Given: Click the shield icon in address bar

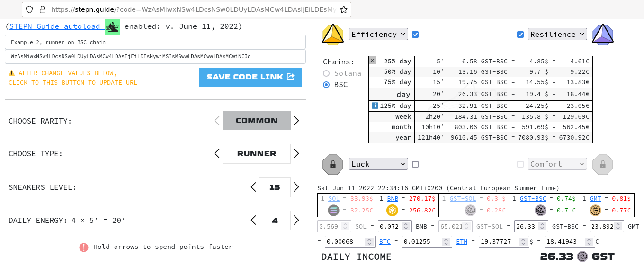Looking at the screenshot, I should 29,9.
